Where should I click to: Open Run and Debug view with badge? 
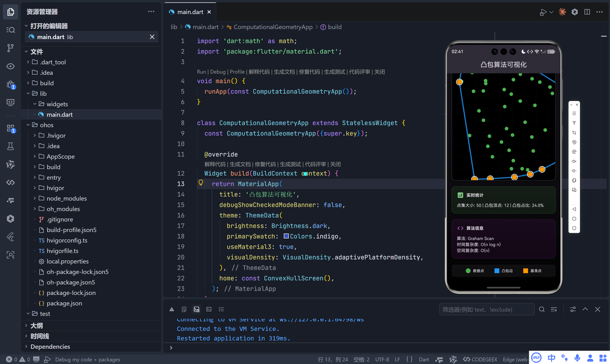[x=10, y=85]
